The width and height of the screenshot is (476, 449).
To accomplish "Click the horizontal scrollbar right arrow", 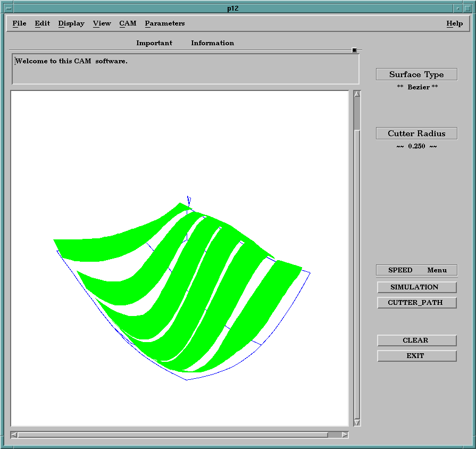I will click(345, 435).
